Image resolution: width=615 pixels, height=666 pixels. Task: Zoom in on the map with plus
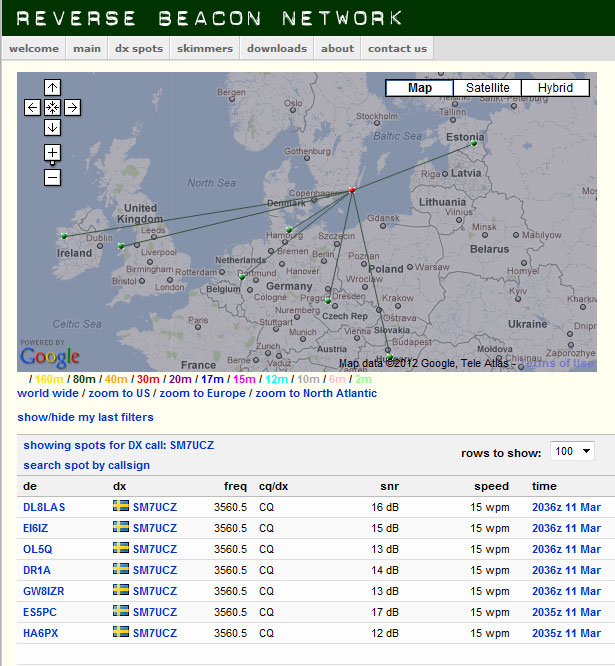(53, 153)
